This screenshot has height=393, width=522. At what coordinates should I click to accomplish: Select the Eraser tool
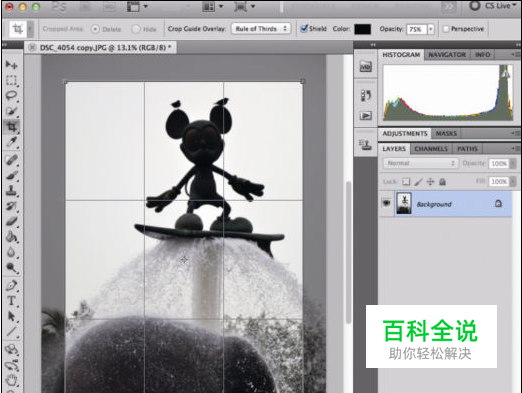point(11,221)
